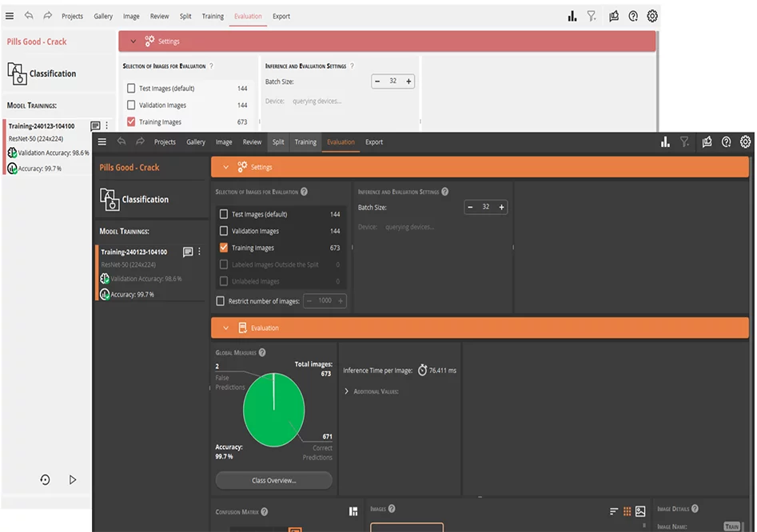The height and width of the screenshot is (532, 757).
Task: Switch images panel to grid view
Action: [x=627, y=511]
